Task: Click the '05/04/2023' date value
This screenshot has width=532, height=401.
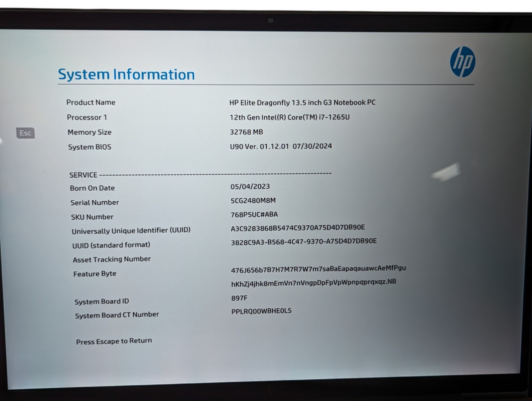Action: (x=250, y=187)
